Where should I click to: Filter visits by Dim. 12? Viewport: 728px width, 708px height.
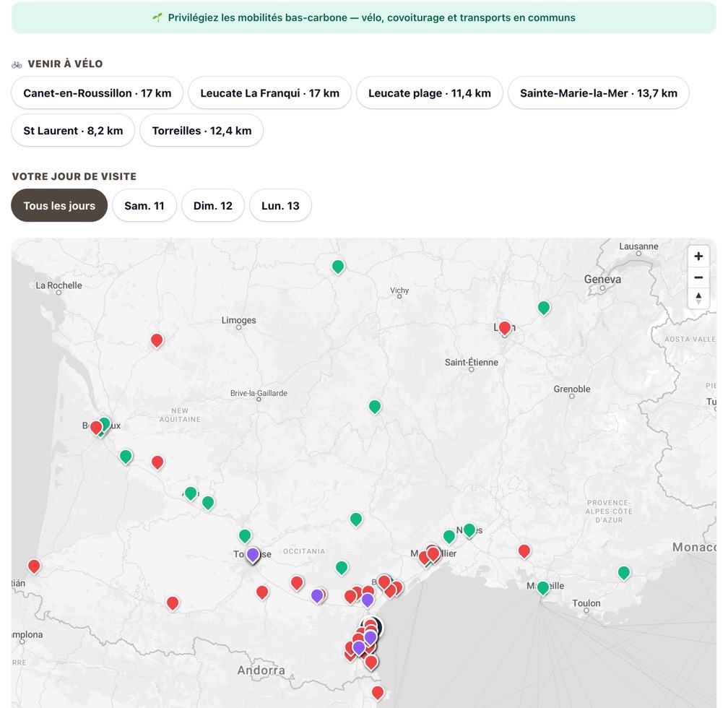(212, 205)
